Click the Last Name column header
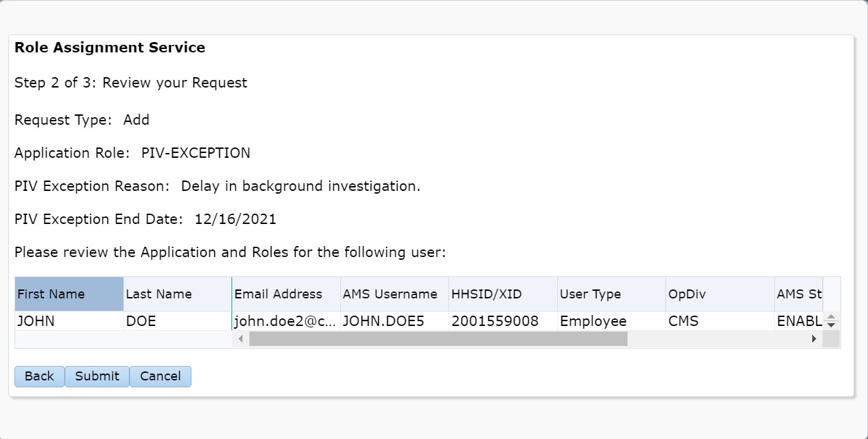 [x=177, y=294]
